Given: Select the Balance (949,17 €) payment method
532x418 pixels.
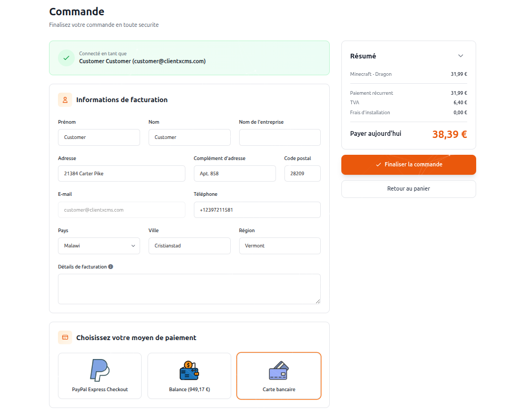Looking at the screenshot, I should click(189, 375).
